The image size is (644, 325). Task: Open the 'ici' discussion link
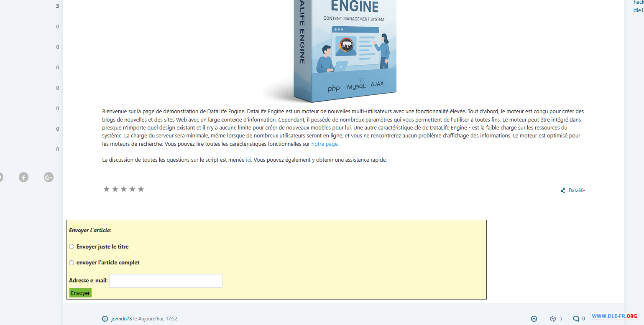point(248,160)
